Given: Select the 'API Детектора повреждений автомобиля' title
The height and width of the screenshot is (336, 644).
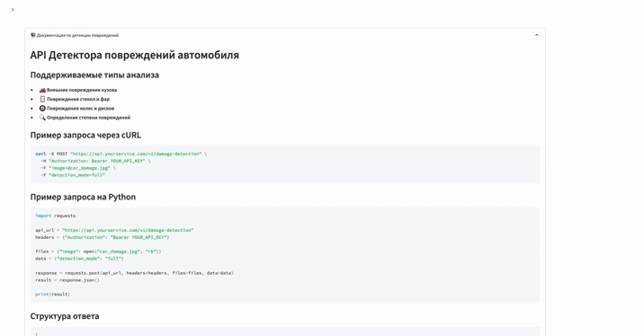Looking at the screenshot, I should (x=134, y=55).
